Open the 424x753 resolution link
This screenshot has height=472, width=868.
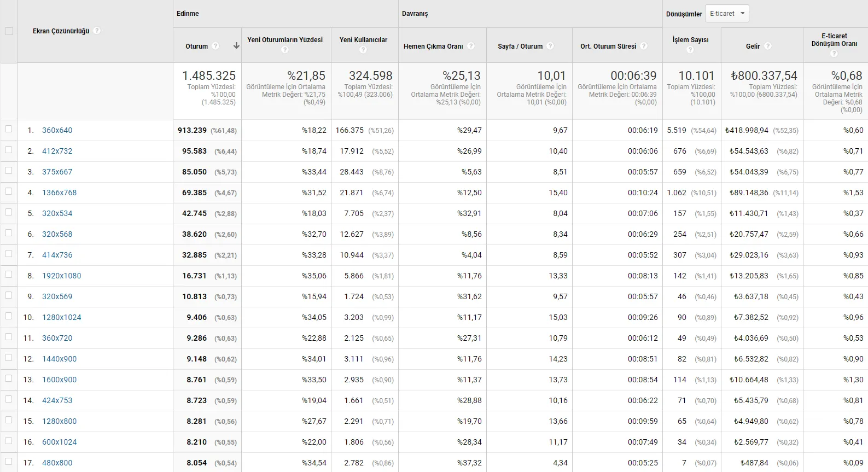(57, 400)
